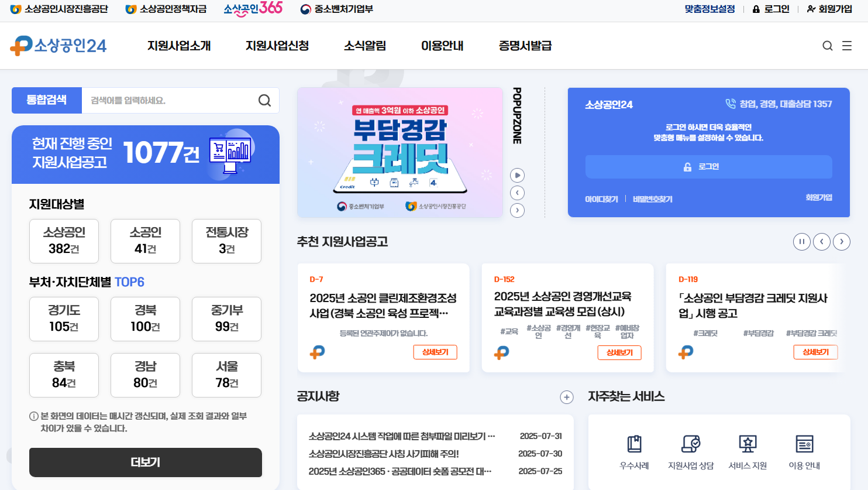Click the 아이디찾기 link

(601, 199)
